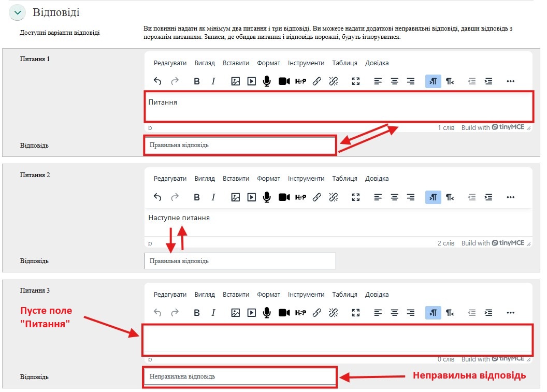Click the insert media icon in Питання 3 editor
Screen dimensions: 547x392
point(251,313)
